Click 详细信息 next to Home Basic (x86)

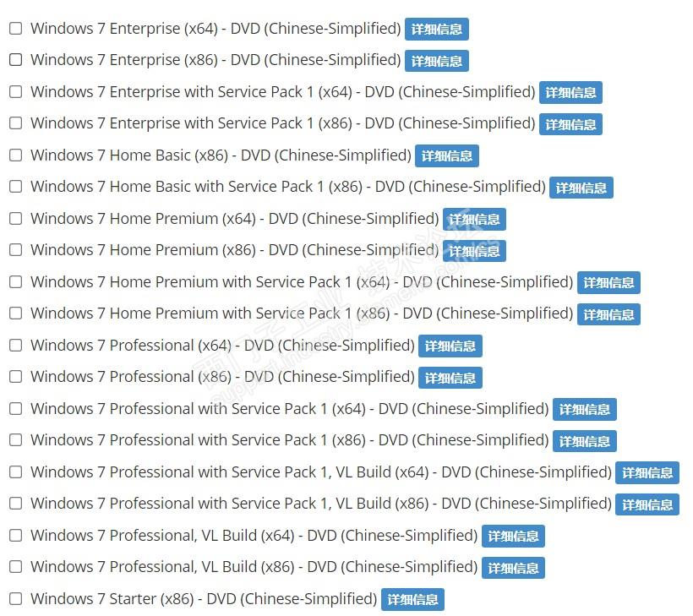pyautogui.click(x=447, y=156)
